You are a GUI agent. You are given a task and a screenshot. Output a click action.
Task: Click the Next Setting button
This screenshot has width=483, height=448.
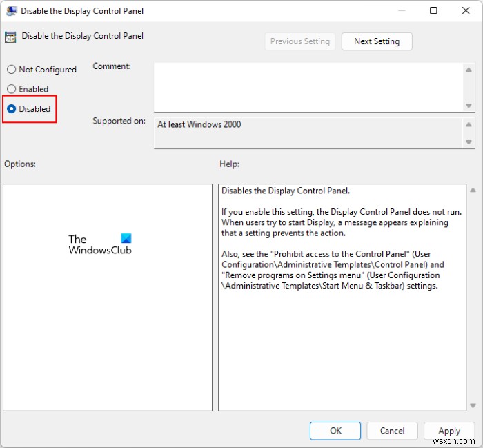377,41
